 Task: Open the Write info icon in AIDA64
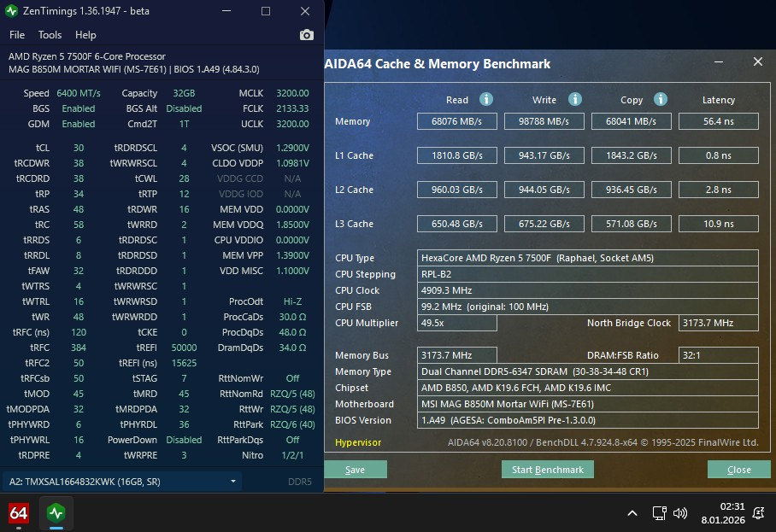point(574,99)
